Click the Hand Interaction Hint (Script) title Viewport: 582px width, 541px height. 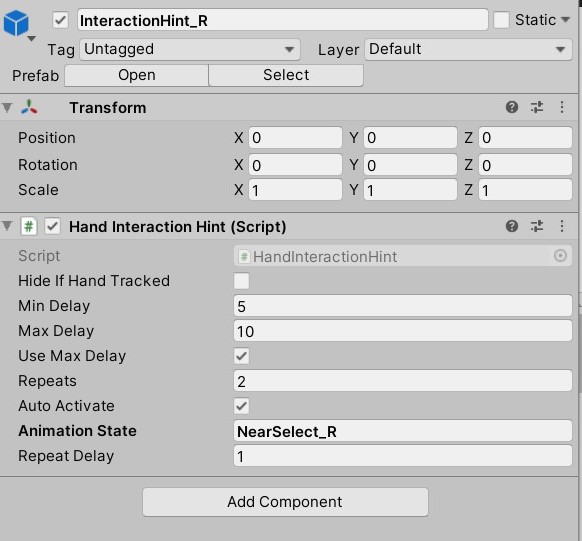tap(177, 227)
